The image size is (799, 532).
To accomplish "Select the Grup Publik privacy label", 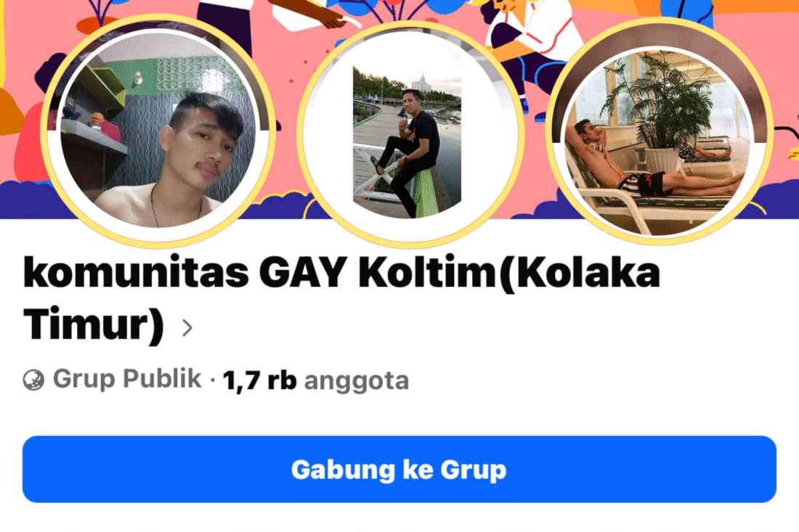I will coord(127,379).
